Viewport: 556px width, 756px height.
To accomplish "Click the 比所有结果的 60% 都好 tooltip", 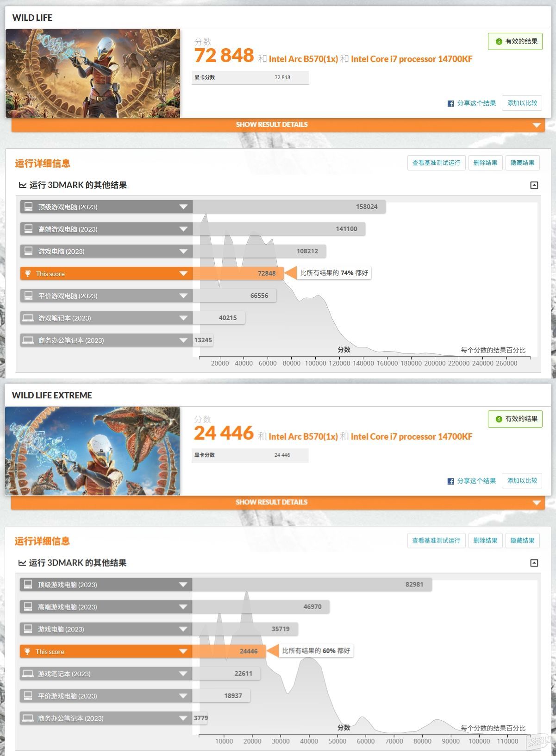I will click(316, 651).
